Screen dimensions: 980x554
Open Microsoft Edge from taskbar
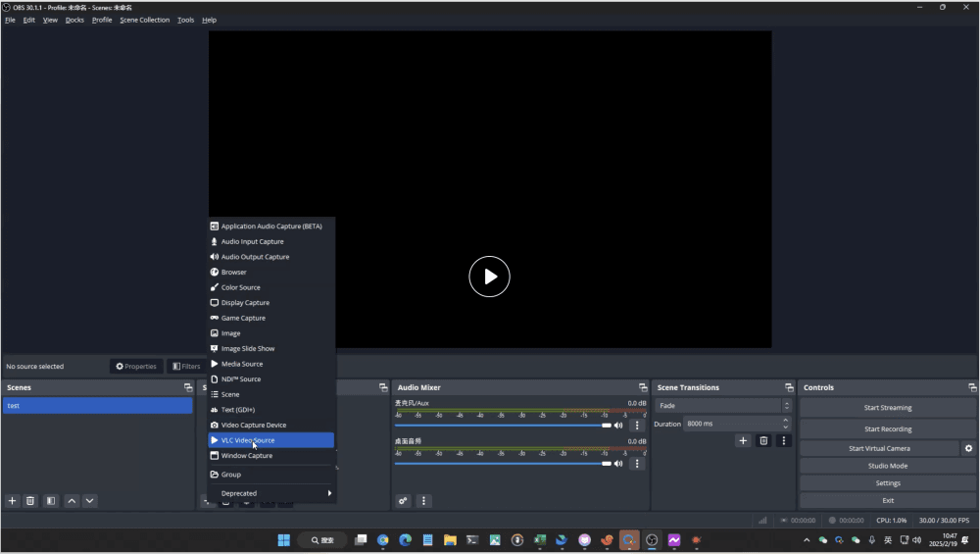pyautogui.click(x=405, y=540)
